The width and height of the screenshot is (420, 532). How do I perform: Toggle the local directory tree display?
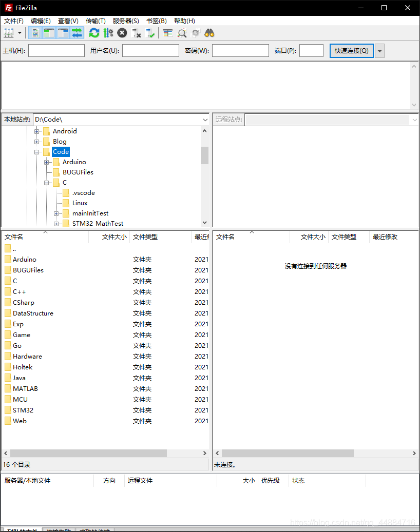49,33
